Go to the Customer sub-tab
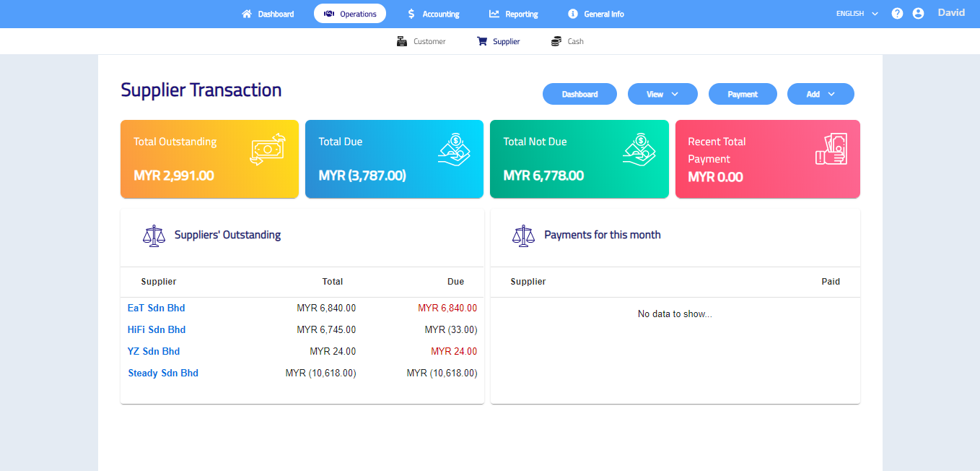The image size is (980, 471). tap(421, 42)
